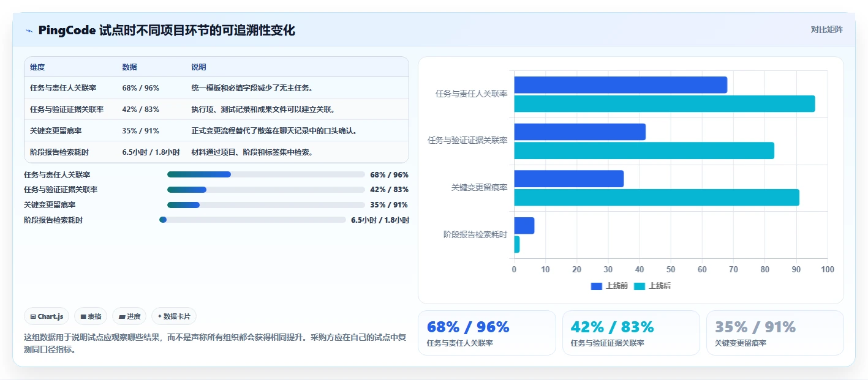Open the 35% / 91% stat card
Image resolution: width=868 pixels, height=380 pixels.
[x=775, y=333]
